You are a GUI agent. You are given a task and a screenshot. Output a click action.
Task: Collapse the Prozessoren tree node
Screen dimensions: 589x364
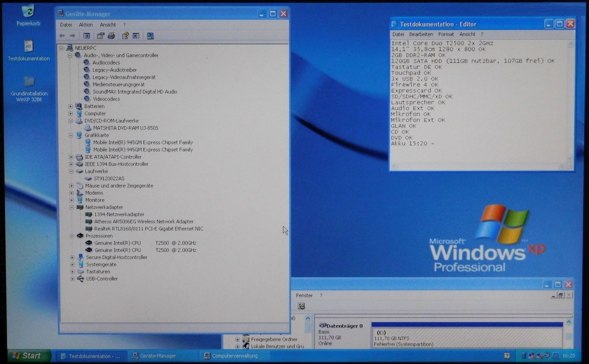(x=72, y=236)
